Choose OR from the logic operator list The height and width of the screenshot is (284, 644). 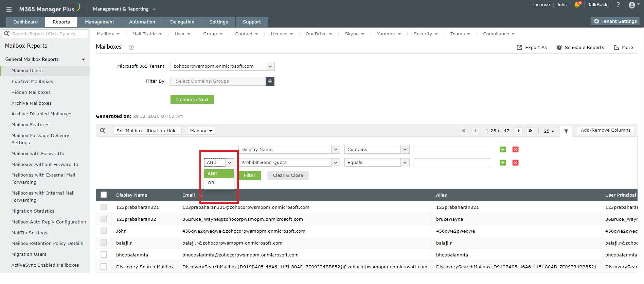click(x=219, y=183)
